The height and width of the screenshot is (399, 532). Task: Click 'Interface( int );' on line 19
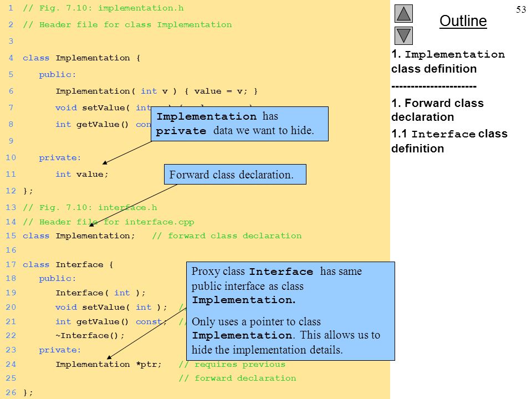tap(100, 293)
